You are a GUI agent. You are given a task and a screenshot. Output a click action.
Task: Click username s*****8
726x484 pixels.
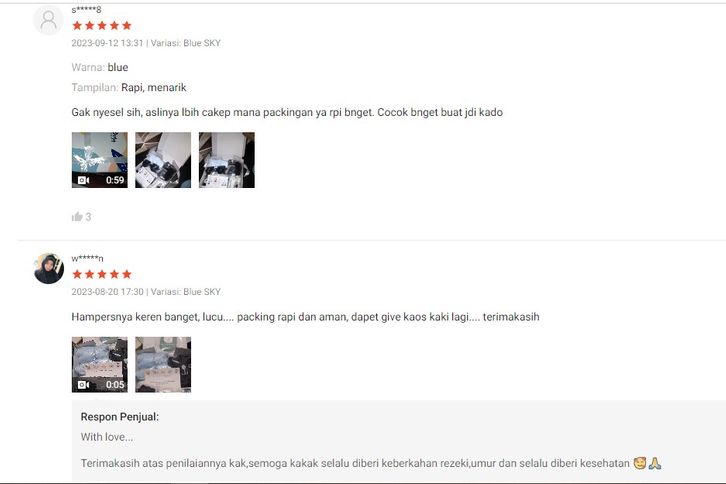[86, 9]
